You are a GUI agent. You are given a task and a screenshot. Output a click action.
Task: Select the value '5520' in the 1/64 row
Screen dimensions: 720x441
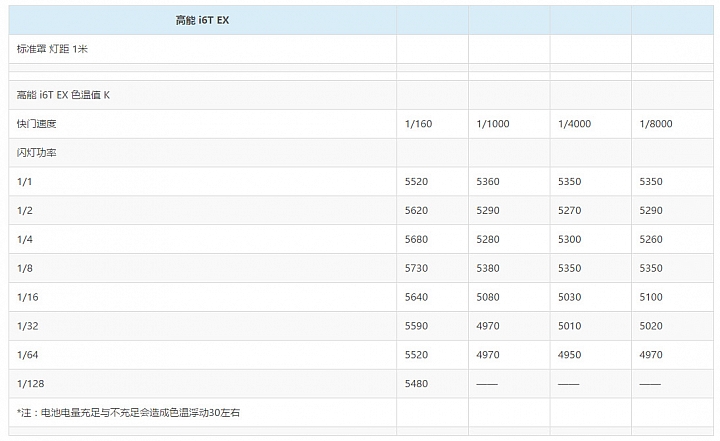416,356
